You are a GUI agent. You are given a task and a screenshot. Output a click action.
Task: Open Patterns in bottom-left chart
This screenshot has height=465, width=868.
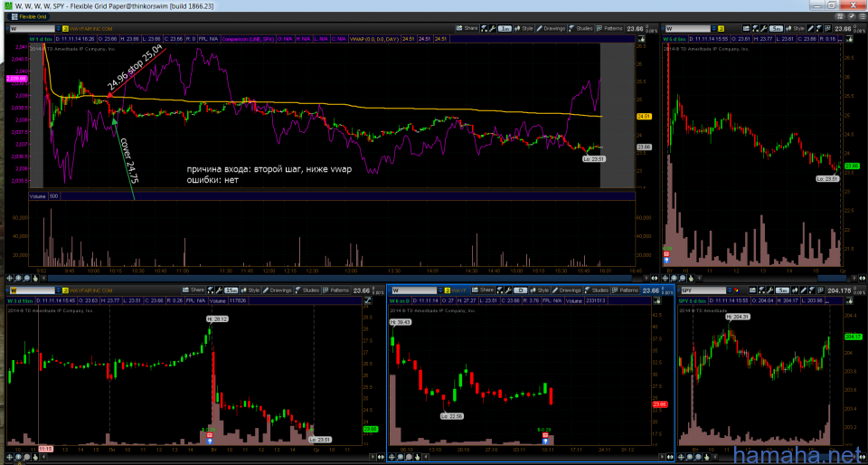pyautogui.click(x=336, y=290)
